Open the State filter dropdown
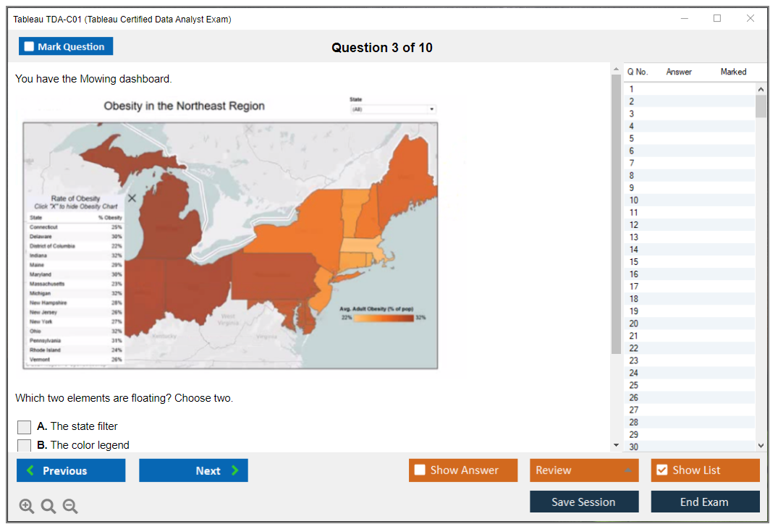The image size is (778, 532). [x=393, y=109]
